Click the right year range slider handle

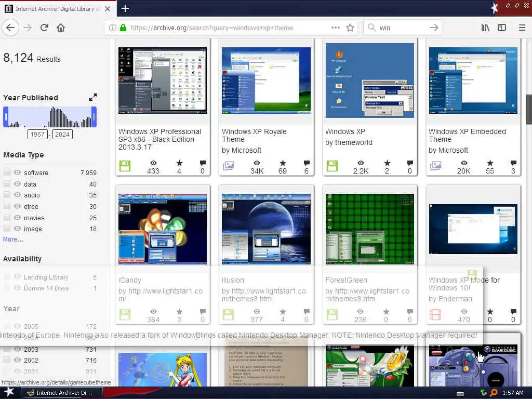pos(94,117)
